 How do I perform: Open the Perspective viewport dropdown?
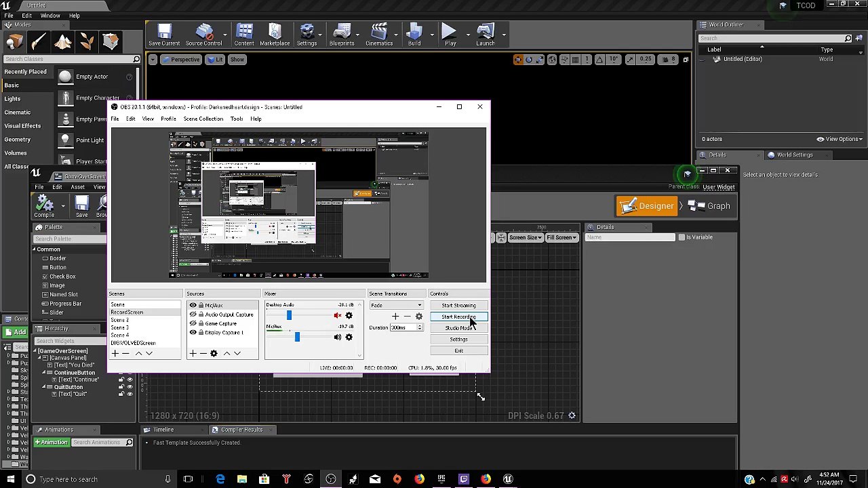(181, 60)
